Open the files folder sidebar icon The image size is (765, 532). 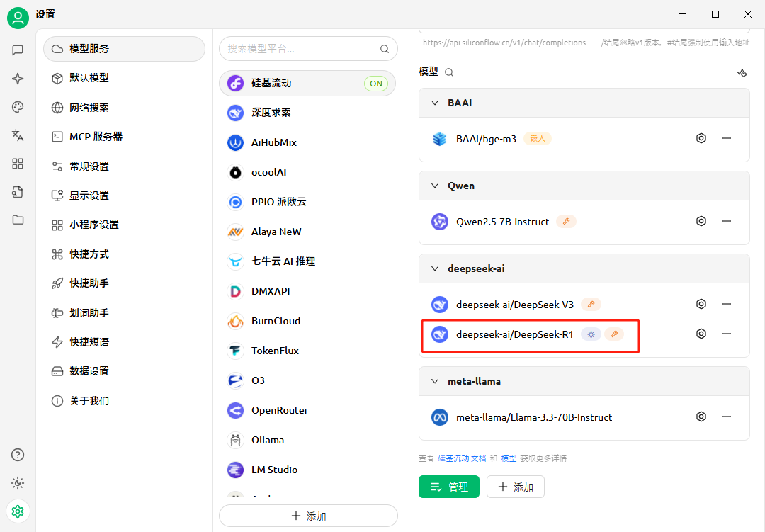(x=18, y=220)
